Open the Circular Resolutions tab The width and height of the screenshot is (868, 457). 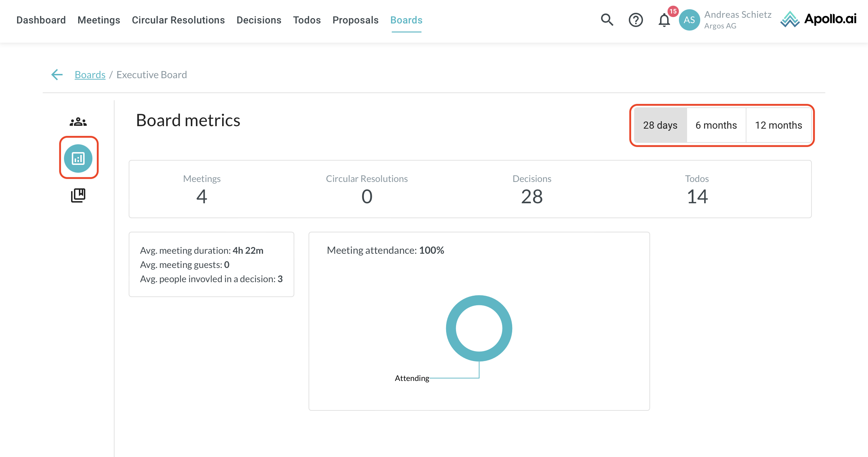(178, 20)
